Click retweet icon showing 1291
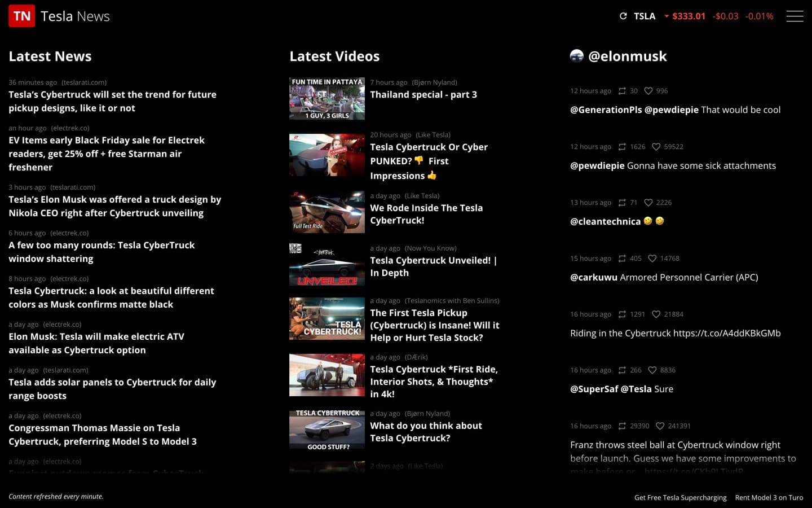 point(622,314)
